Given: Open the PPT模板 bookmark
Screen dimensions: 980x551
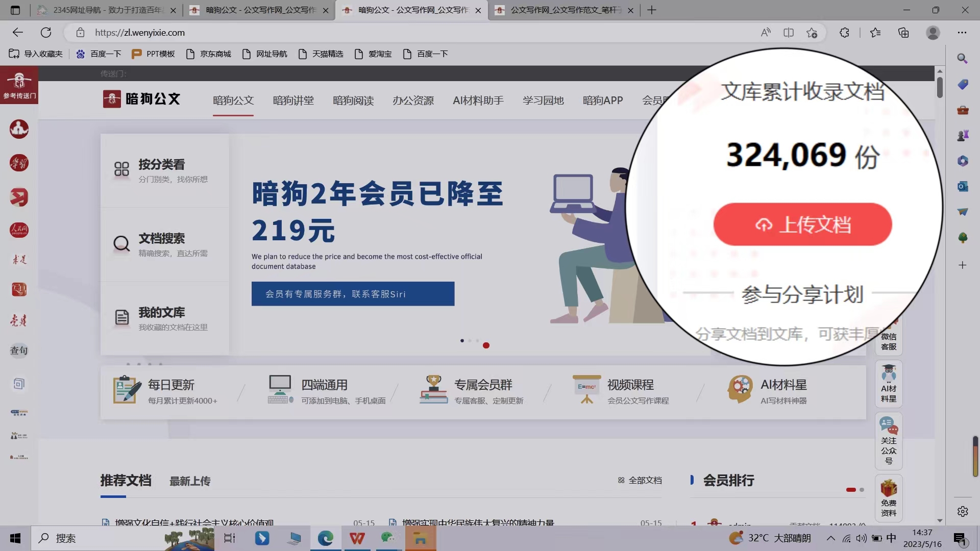Looking at the screenshot, I should pos(153,54).
